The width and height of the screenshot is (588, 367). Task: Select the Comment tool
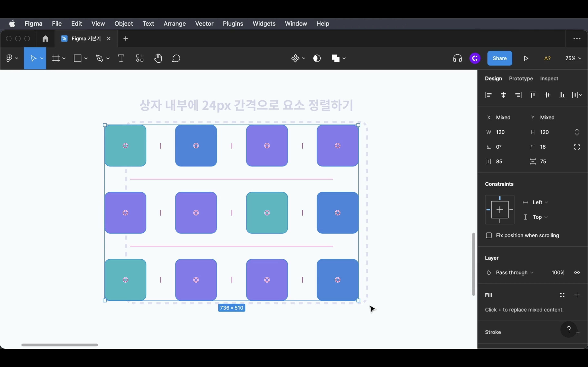tap(176, 58)
